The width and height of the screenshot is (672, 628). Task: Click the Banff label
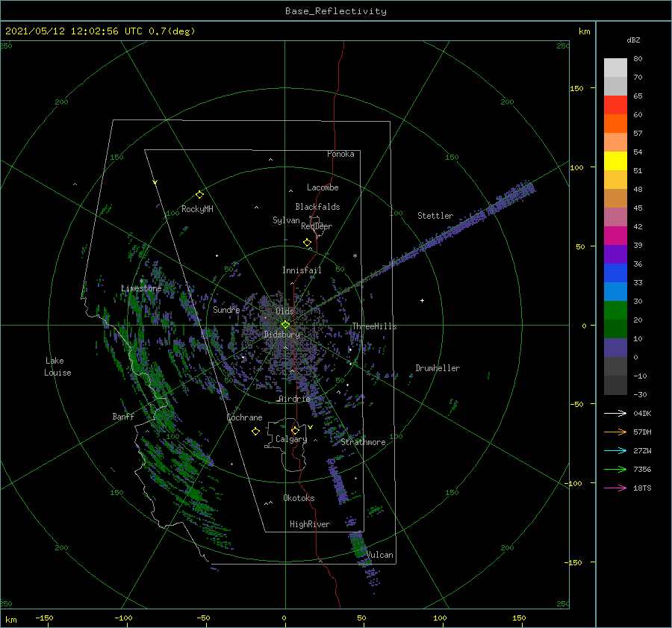tap(123, 416)
